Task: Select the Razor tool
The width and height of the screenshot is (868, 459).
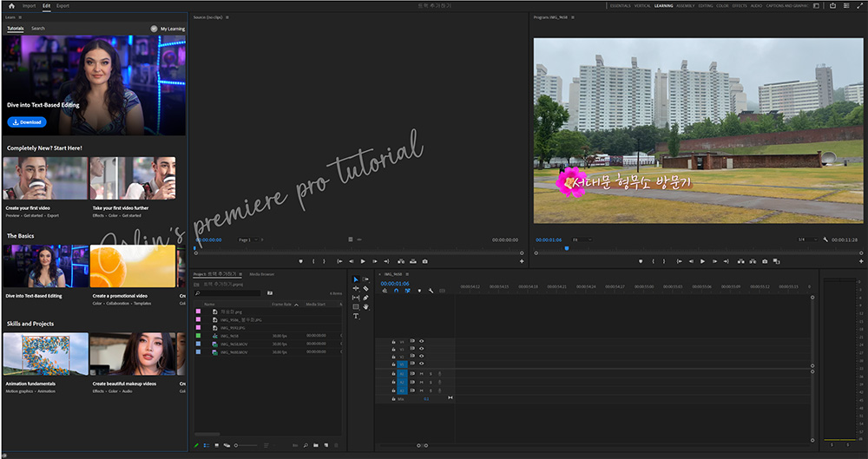Action: click(x=365, y=288)
